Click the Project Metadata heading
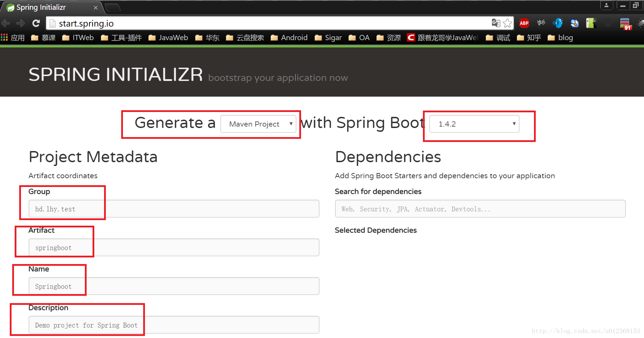 click(93, 157)
